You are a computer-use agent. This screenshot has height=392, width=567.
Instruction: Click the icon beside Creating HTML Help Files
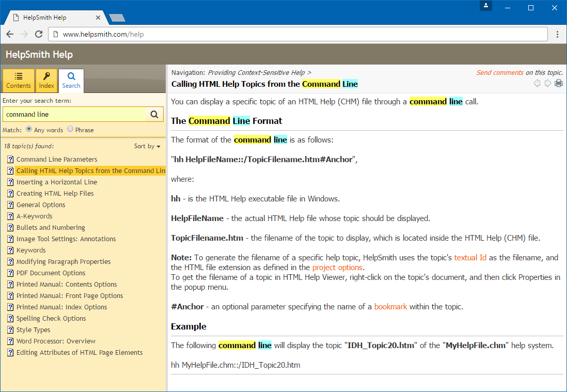click(10, 194)
